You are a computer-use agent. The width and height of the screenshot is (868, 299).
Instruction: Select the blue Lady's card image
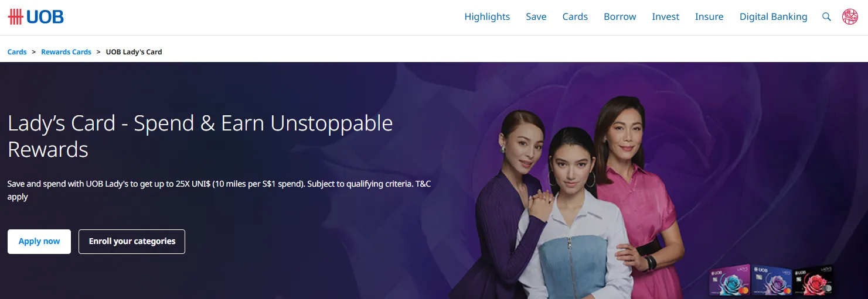[x=772, y=281]
